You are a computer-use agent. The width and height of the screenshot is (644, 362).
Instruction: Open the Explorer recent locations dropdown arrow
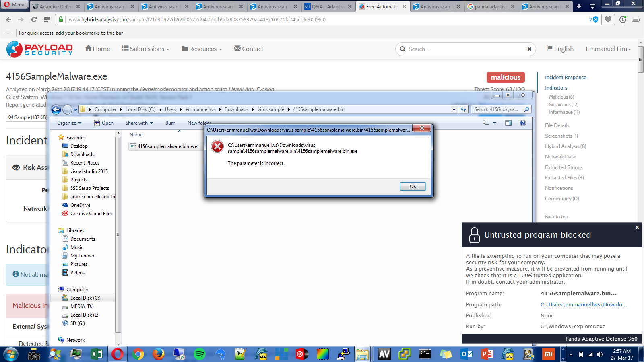coord(75,109)
